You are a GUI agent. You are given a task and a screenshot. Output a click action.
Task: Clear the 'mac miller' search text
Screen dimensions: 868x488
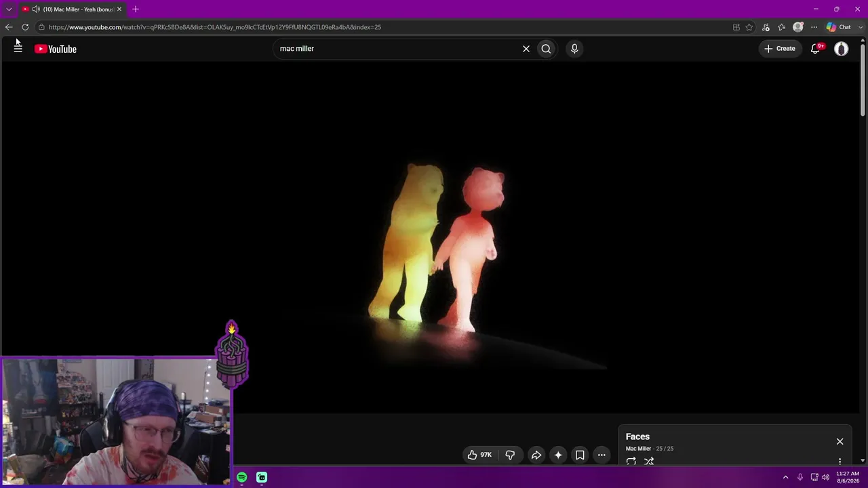(x=526, y=49)
